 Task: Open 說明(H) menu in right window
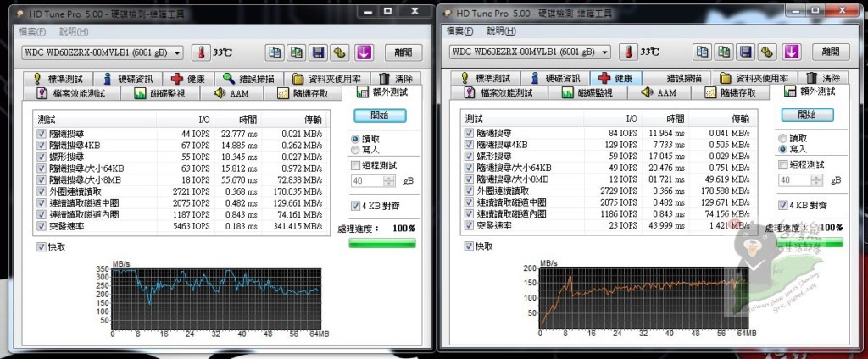point(501,31)
